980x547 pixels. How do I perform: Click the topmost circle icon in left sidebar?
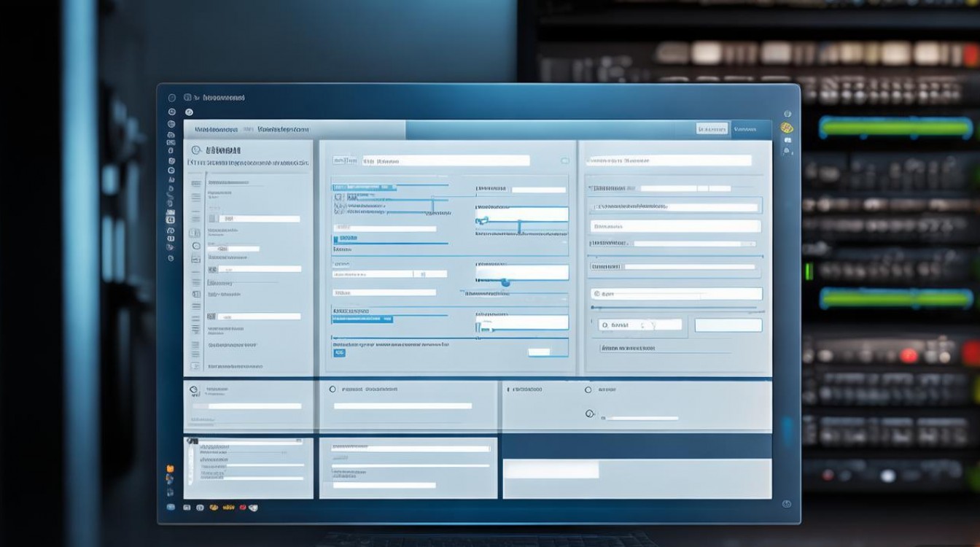(x=172, y=98)
